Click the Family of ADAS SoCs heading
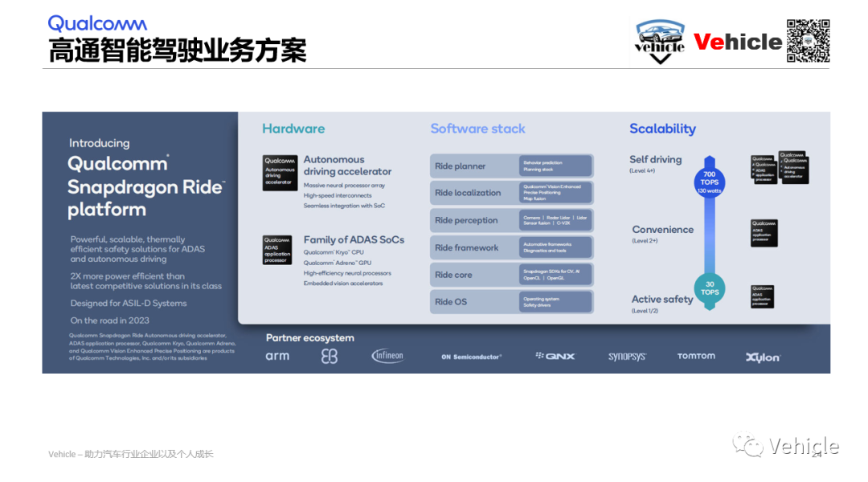The width and height of the screenshot is (868, 482). (354, 239)
